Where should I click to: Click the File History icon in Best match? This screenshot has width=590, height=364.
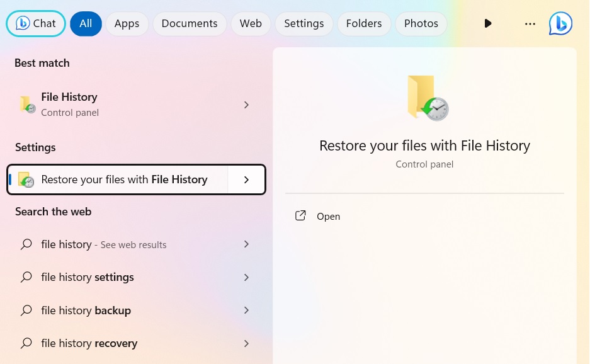[x=27, y=104]
